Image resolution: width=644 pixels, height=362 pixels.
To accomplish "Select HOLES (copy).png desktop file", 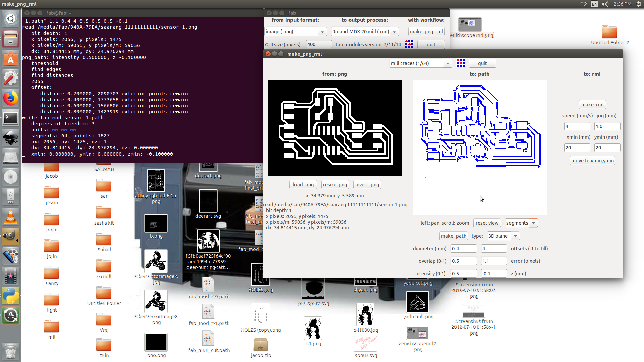I will 261,318.
